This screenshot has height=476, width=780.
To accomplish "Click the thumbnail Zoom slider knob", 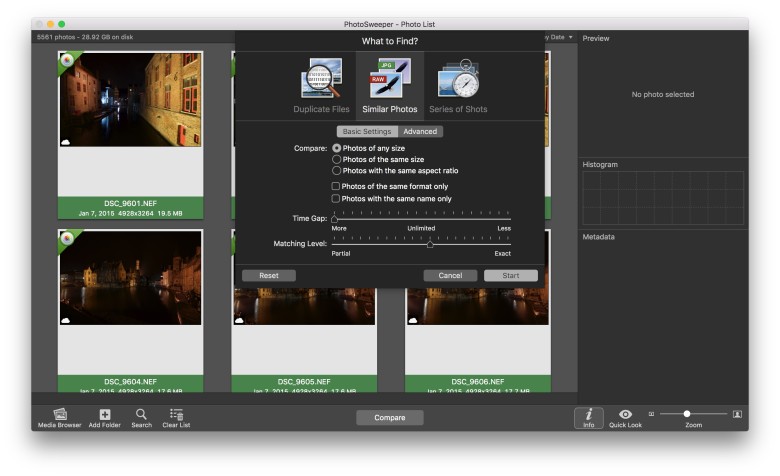I will click(x=686, y=414).
